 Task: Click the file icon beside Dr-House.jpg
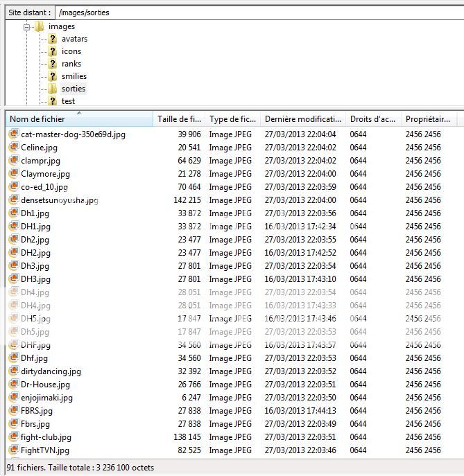pos(13,385)
